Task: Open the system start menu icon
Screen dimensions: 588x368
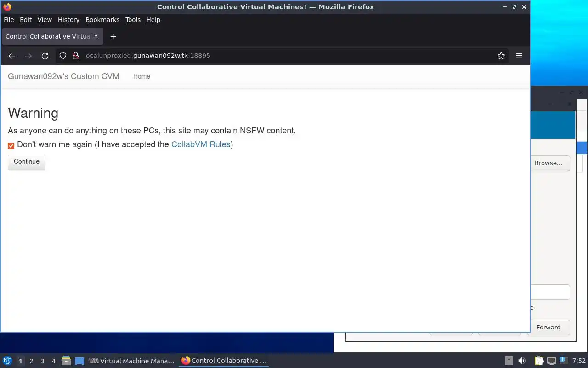Action: (7, 361)
